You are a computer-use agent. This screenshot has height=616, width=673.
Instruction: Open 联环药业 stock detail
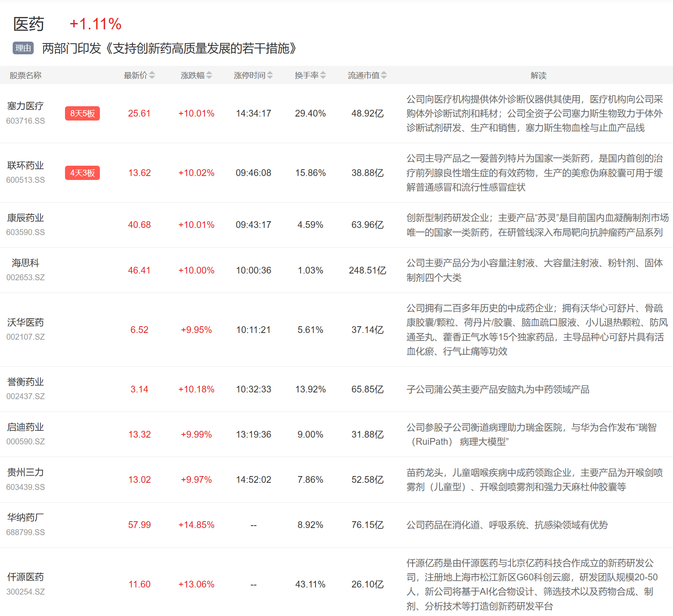[x=25, y=166]
